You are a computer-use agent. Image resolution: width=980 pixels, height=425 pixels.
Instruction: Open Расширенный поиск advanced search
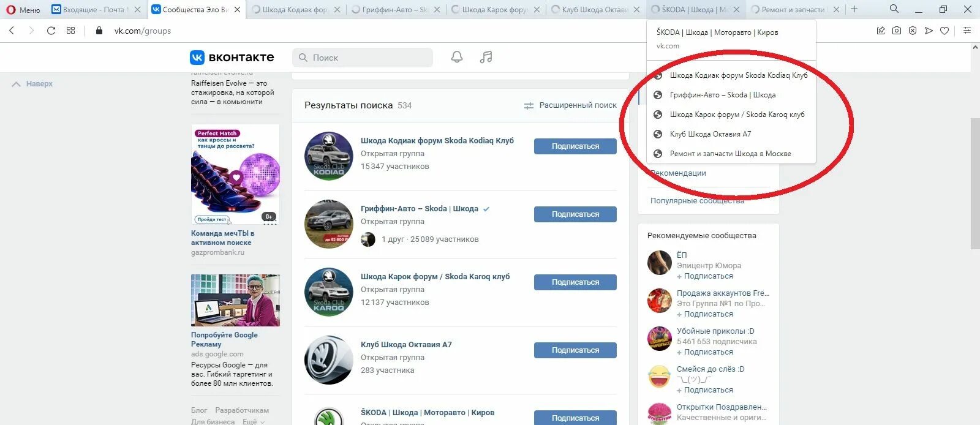click(570, 105)
